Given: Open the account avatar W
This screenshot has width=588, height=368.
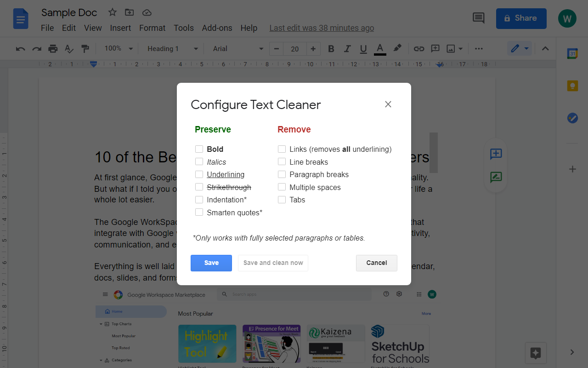Looking at the screenshot, I should (x=567, y=18).
